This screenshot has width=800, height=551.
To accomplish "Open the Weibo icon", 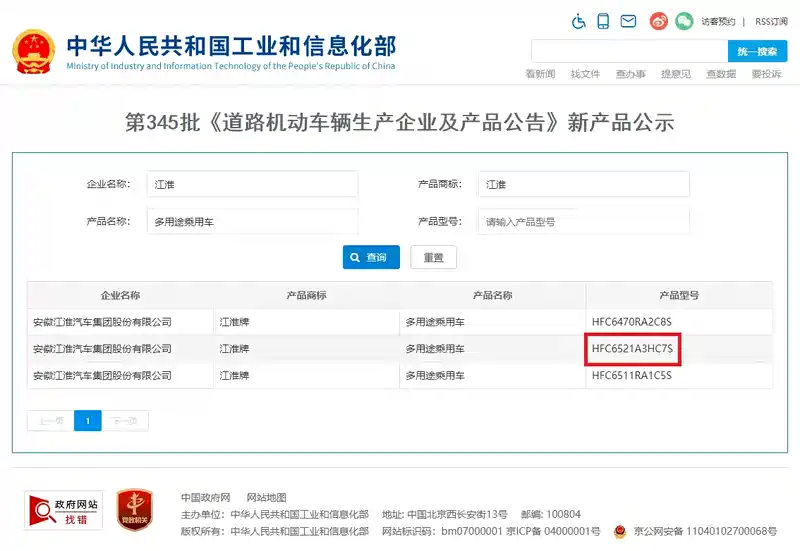I will pyautogui.click(x=659, y=21).
